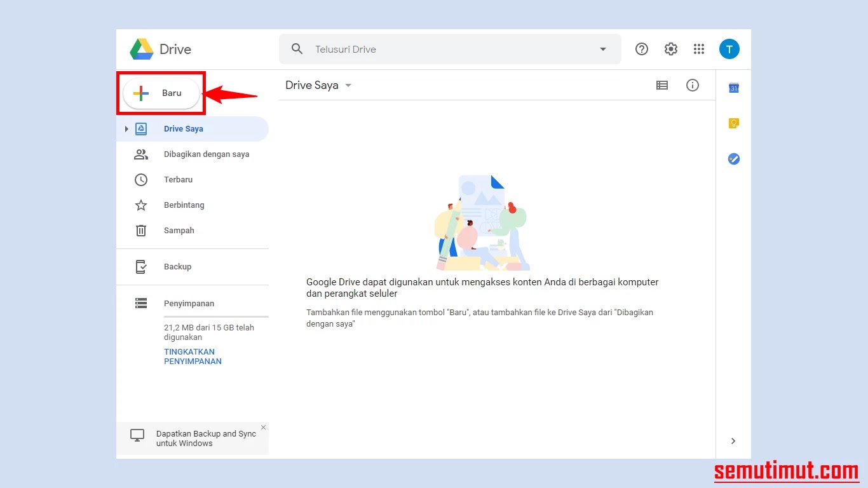Open the Settings gear icon
868x488 pixels.
pyautogui.click(x=671, y=49)
